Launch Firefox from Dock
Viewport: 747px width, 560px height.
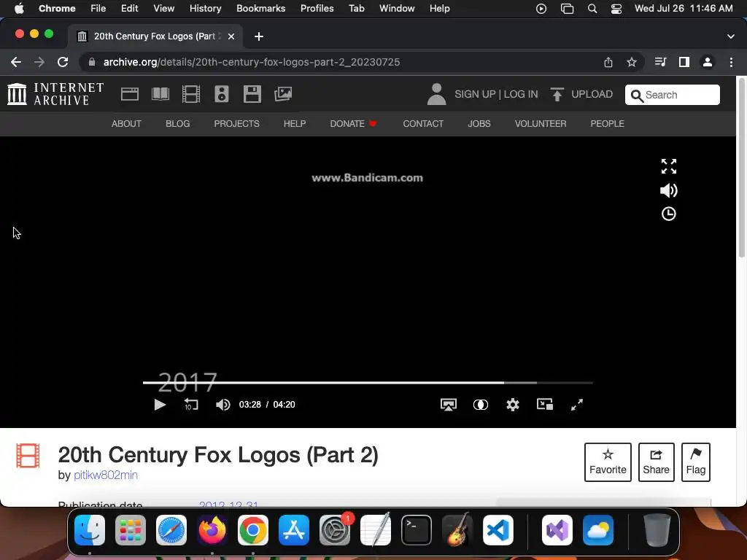click(212, 530)
